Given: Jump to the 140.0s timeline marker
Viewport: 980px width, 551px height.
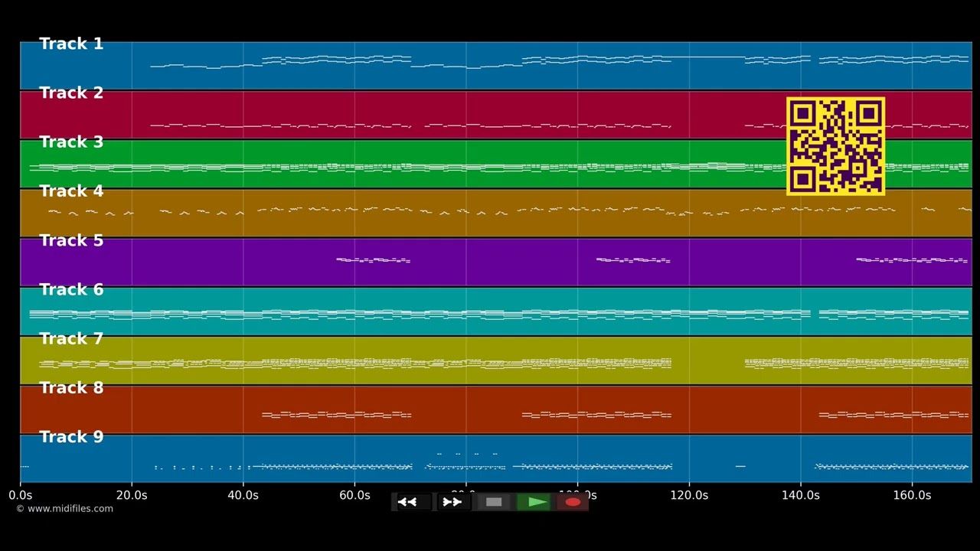Looking at the screenshot, I should (800, 495).
